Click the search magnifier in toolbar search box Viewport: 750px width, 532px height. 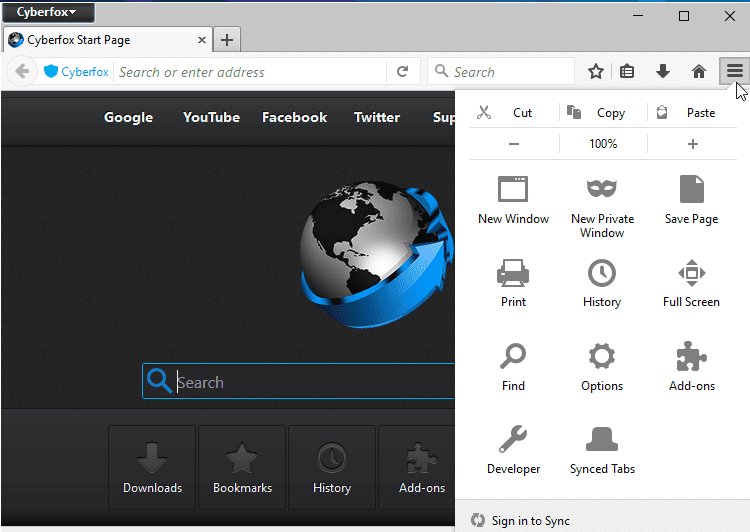(x=441, y=71)
